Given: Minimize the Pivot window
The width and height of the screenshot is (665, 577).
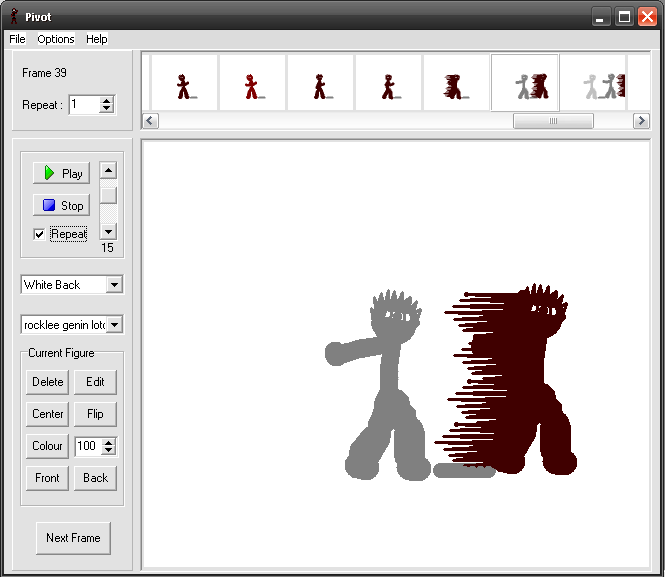Looking at the screenshot, I should tap(601, 17).
